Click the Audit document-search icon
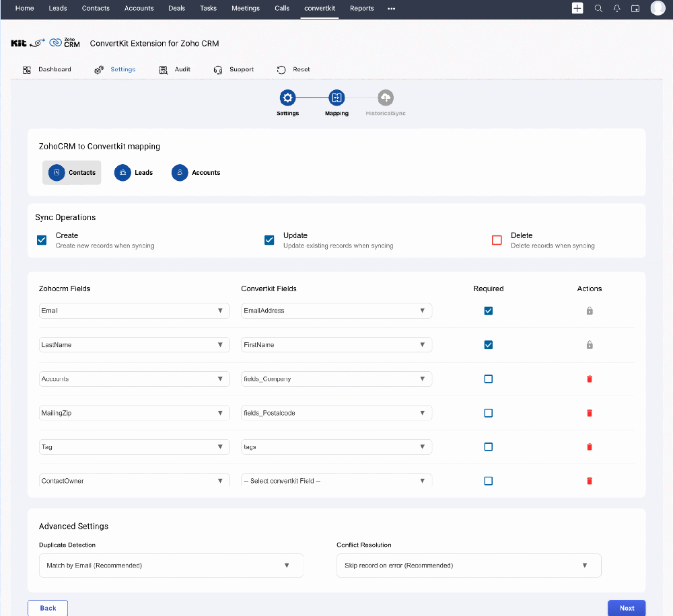The height and width of the screenshot is (616, 673). (x=163, y=70)
